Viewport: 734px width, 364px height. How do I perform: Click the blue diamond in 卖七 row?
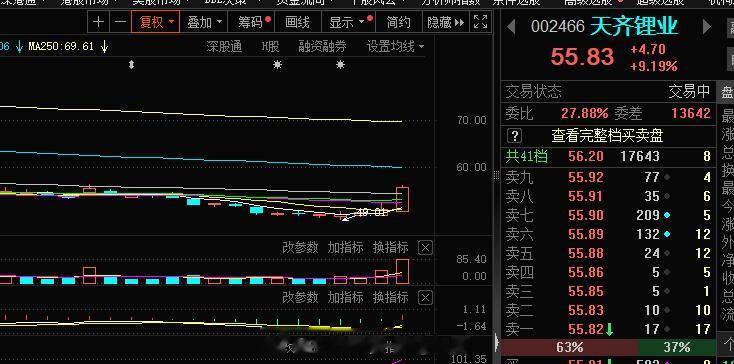click(667, 215)
